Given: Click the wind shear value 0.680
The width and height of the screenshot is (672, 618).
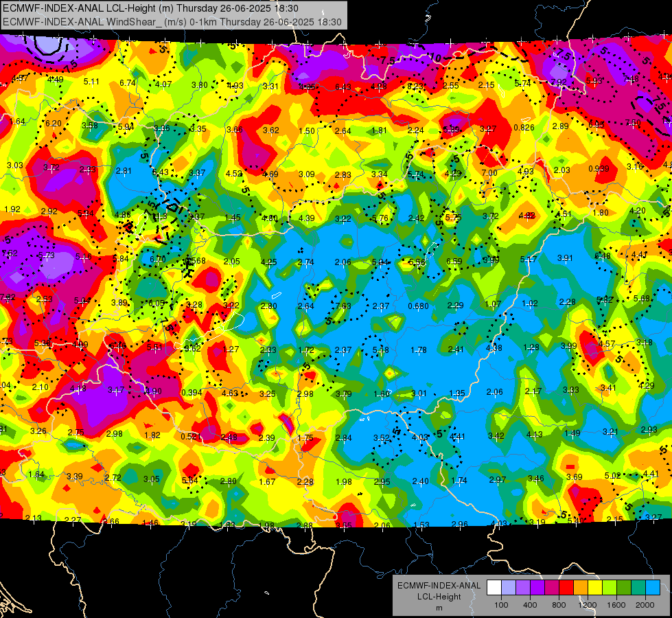Looking at the screenshot, I should pyautogui.click(x=418, y=306).
